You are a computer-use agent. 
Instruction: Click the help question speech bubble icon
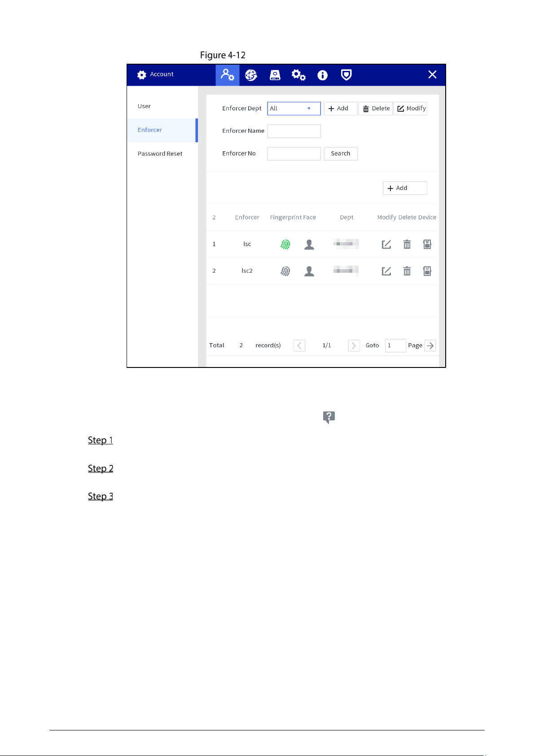(329, 417)
